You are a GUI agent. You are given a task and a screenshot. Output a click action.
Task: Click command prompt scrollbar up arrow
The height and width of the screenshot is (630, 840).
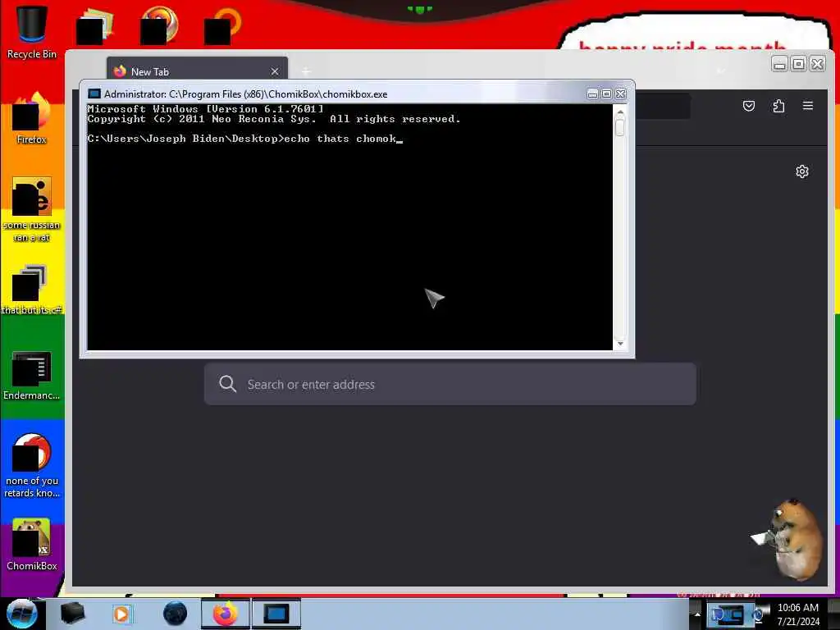[620, 112]
